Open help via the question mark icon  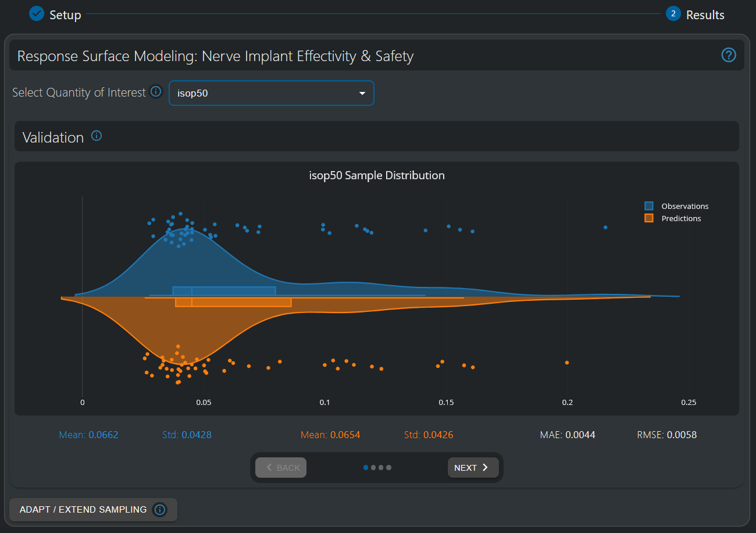coord(729,55)
